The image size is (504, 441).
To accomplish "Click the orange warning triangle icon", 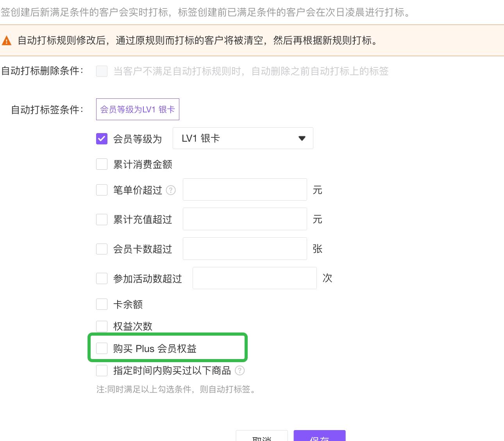I will (x=7, y=41).
